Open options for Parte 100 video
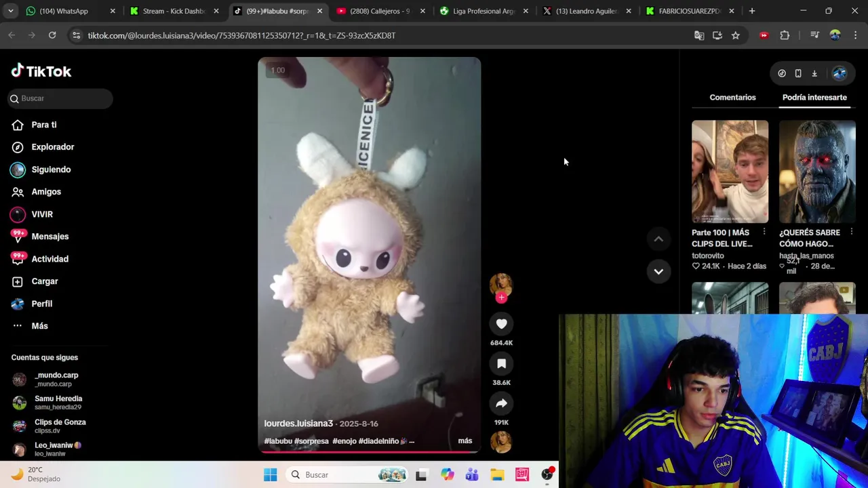868x488 pixels. coord(764,232)
